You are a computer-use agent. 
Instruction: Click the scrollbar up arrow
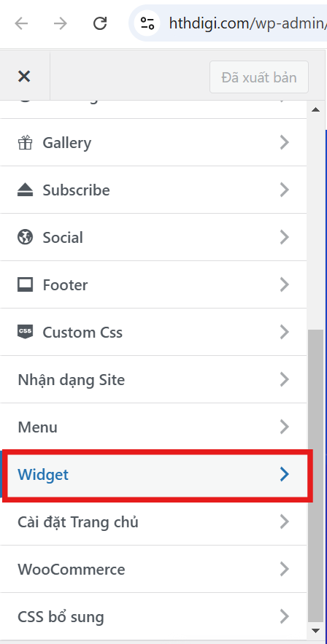pyautogui.click(x=316, y=109)
